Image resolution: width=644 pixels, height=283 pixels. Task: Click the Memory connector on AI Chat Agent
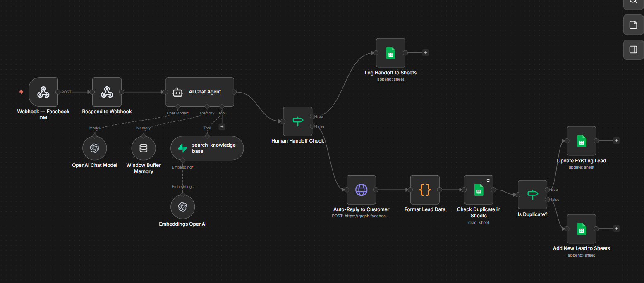[207, 106]
